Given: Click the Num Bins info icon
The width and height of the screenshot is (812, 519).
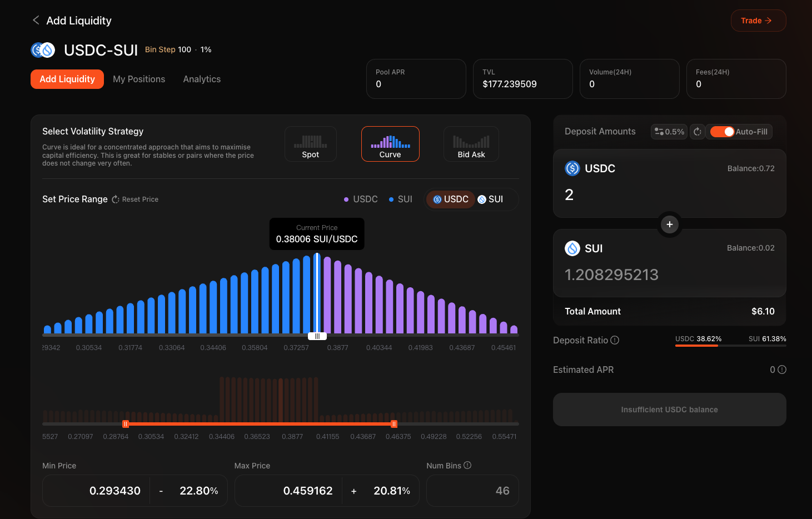Looking at the screenshot, I should click(x=467, y=465).
